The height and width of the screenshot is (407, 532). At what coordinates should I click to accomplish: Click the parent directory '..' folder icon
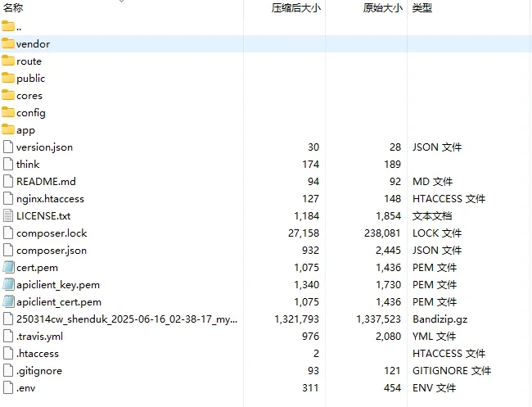8,27
